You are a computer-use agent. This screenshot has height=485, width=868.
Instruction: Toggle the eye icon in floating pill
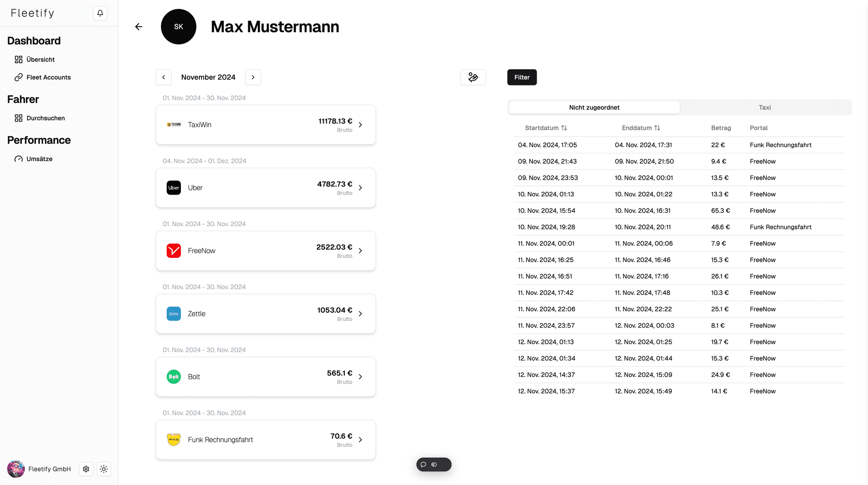point(434,465)
